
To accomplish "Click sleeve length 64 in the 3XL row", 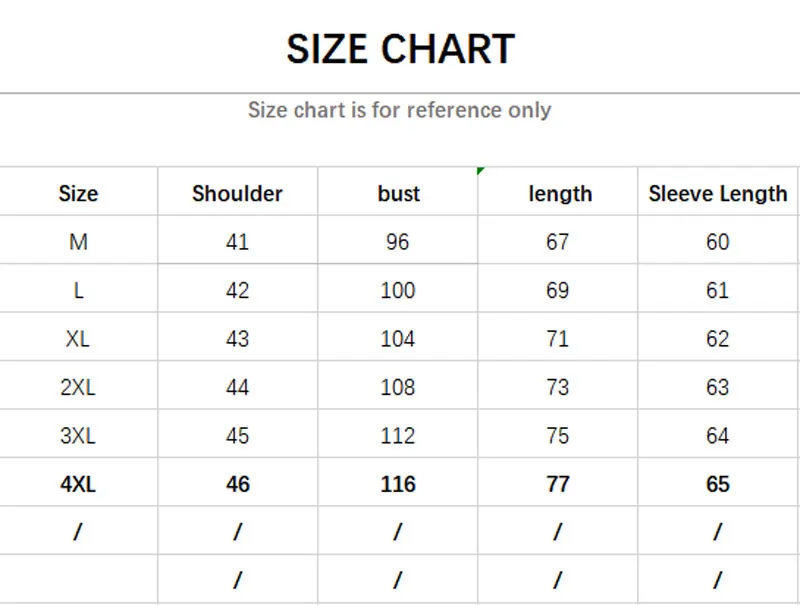I will click(x=718, y=436).
